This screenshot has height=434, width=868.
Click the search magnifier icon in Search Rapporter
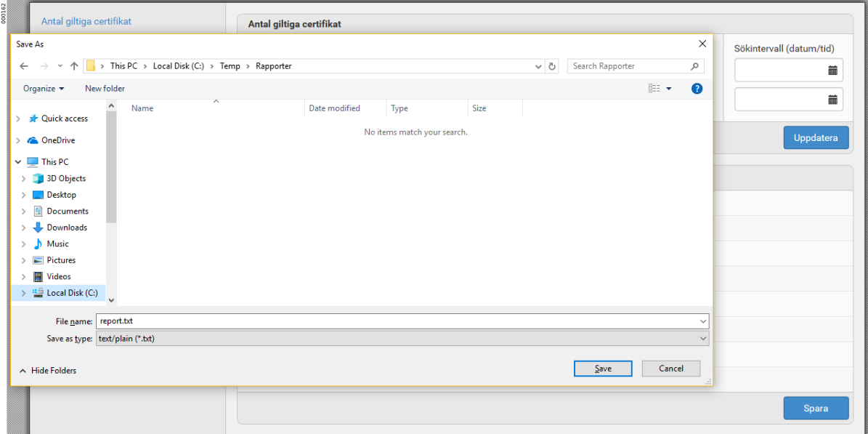694,66
